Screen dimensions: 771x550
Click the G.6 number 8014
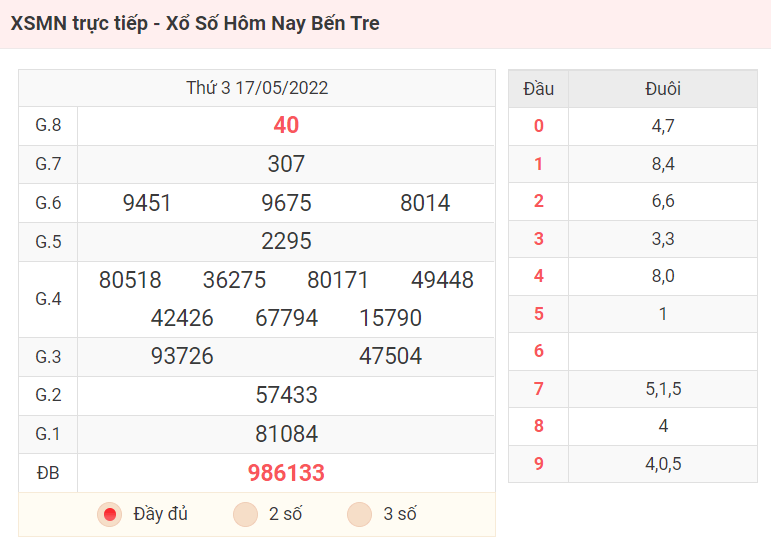425,203
